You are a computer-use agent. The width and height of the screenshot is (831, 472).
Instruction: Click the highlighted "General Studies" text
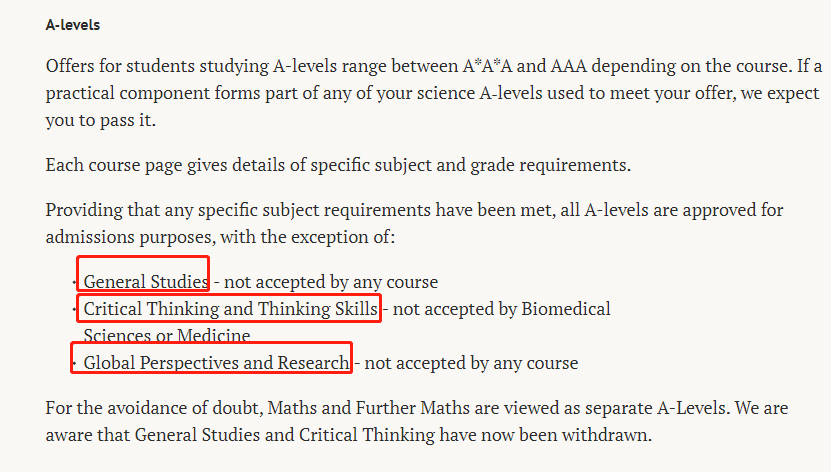[x=146, y=282]
